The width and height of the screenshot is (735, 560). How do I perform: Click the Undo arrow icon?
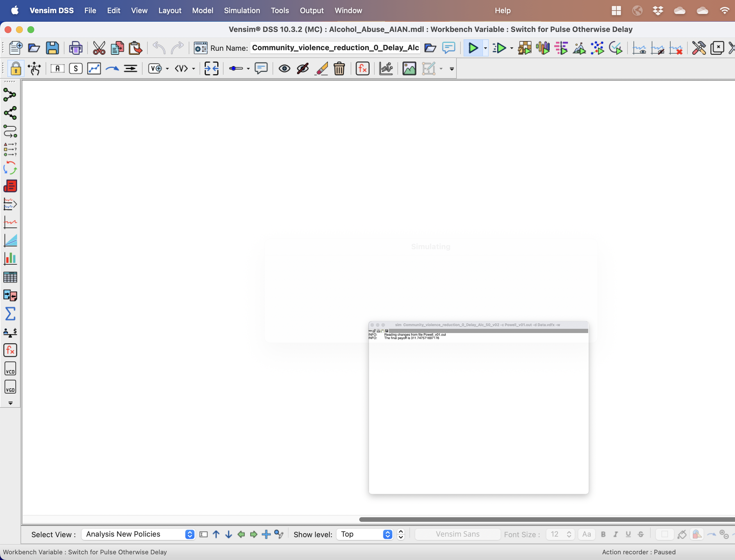[x=159, y=48]
